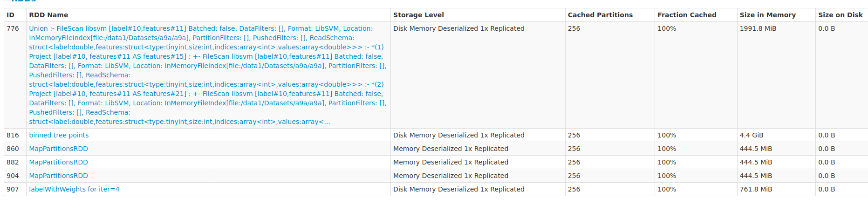Sort by Storage Level column header
The width and height of the screenshot is (868, 219).
point(418,15)
